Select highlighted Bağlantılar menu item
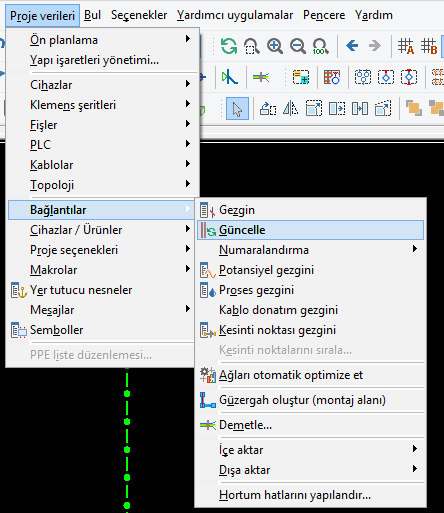Screen dimensions: 444x513 pyautogui.click(x=101, y=210)
